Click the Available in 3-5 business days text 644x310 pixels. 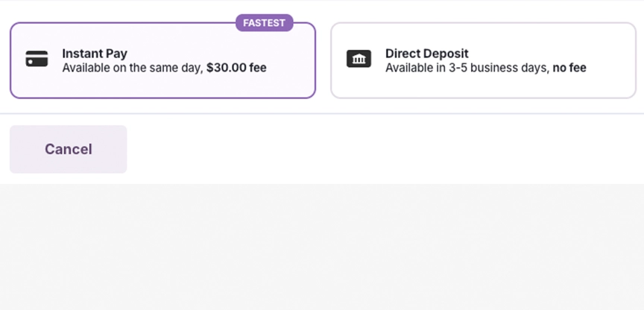pyautogui.click(x=467, y=68)
